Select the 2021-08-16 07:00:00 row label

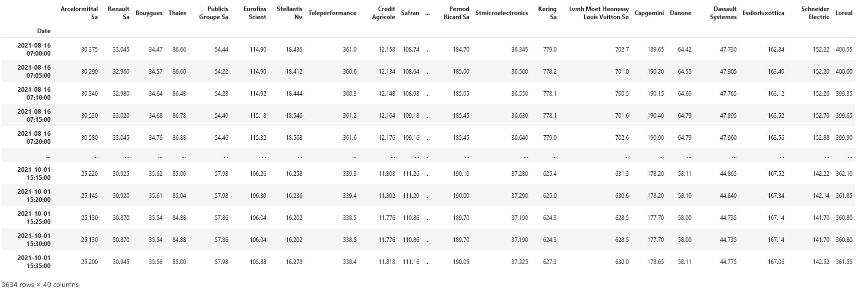coord(34,49)
